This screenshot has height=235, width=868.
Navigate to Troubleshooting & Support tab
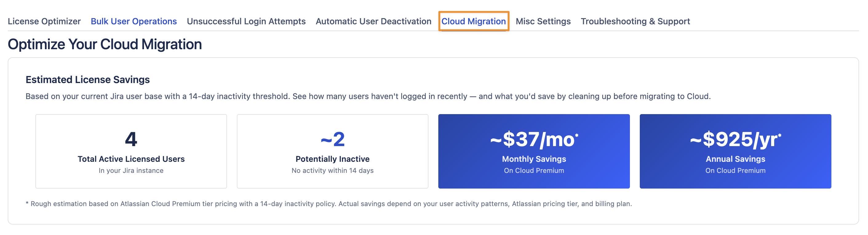pos(635,21)
